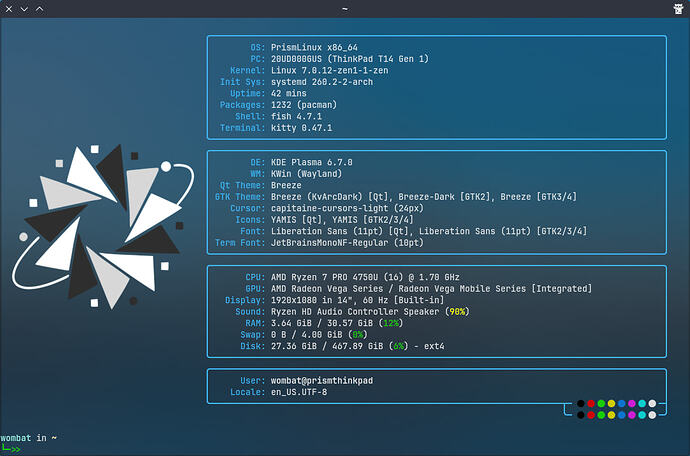Minimize the terminal using the down-chevron button
The width and height of the screenshot is (690, 456).
[24, 9]
